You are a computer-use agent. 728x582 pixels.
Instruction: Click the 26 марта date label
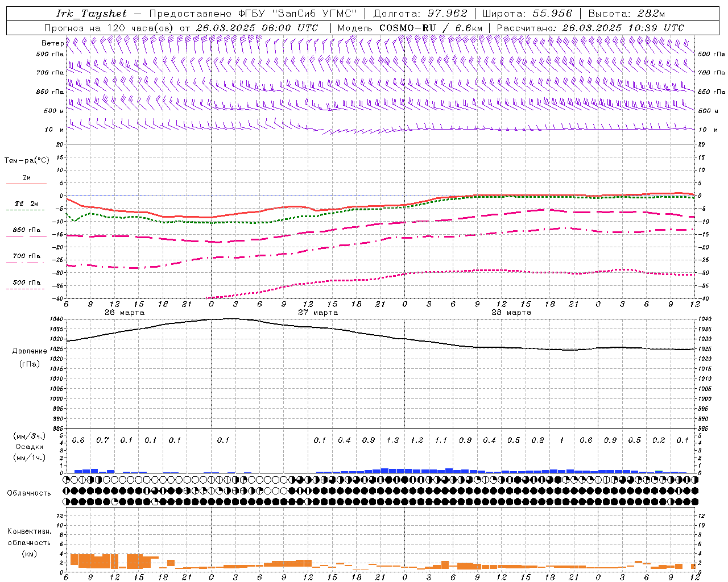[x=125, y=313]
